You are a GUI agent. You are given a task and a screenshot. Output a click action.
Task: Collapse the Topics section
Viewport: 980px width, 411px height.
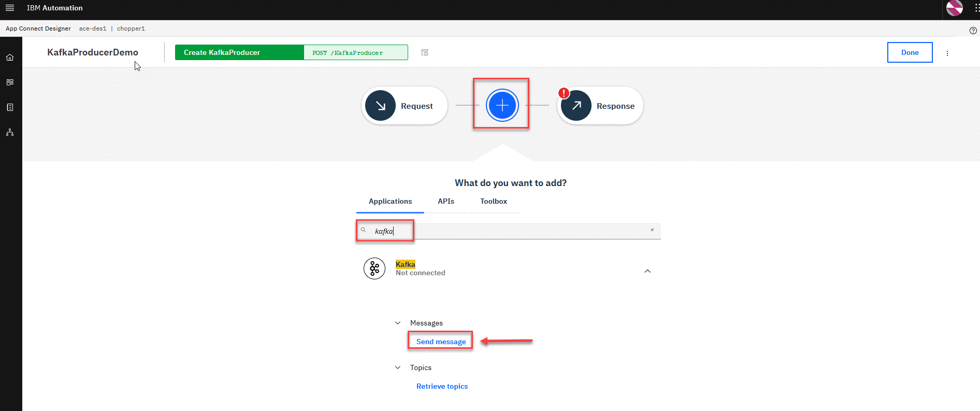click(x=398, y=367)
